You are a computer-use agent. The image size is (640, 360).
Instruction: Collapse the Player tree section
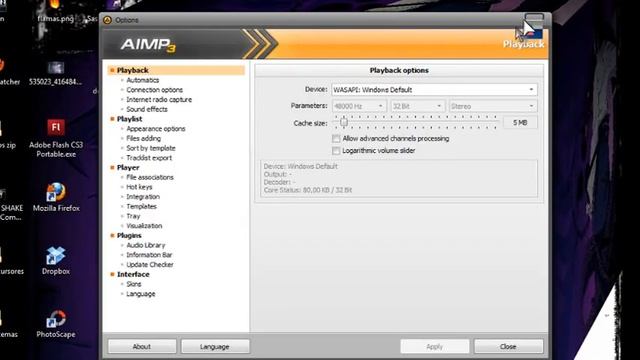(112, 167)
